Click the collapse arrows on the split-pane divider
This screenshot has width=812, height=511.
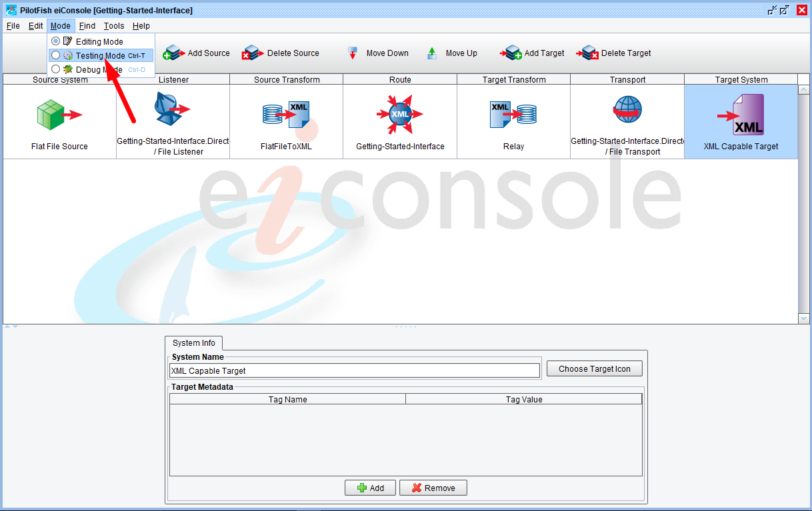pyautogui.click(x=11, y=326)
